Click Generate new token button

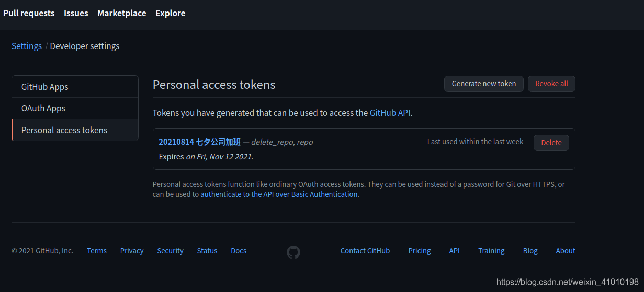click(x=484, y=84)
